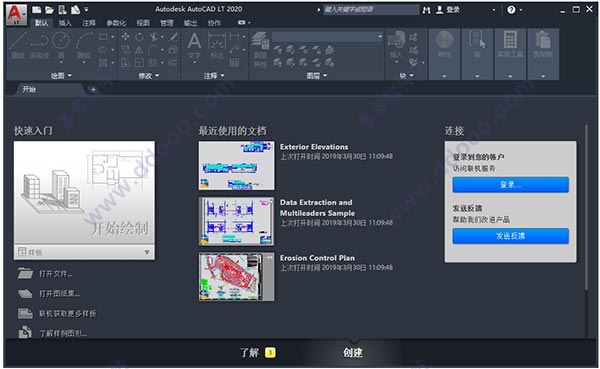This screenshot has width=600, height=369.
Task: Select the Polyline (多段线) tool
Action: coord(39,45)
